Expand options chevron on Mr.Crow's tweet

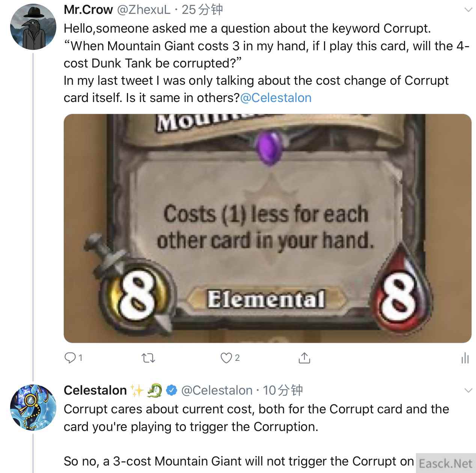click(468, 10)
